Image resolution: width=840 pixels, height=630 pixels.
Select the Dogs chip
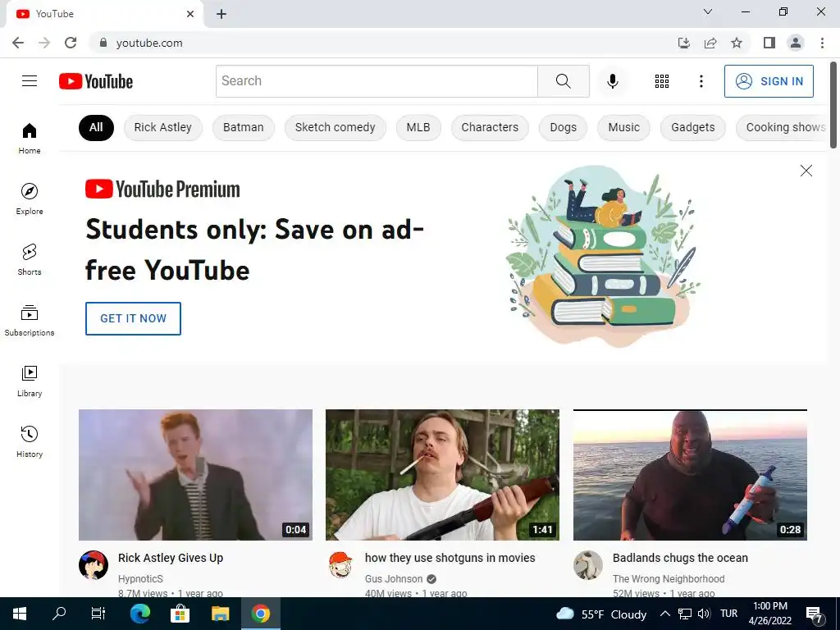[563, 127]
